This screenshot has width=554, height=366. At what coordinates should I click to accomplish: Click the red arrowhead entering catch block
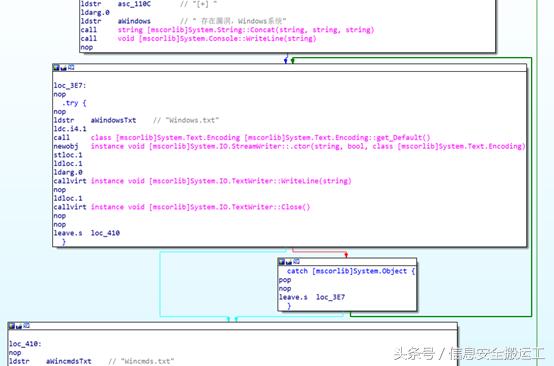(x=346, y=255)
